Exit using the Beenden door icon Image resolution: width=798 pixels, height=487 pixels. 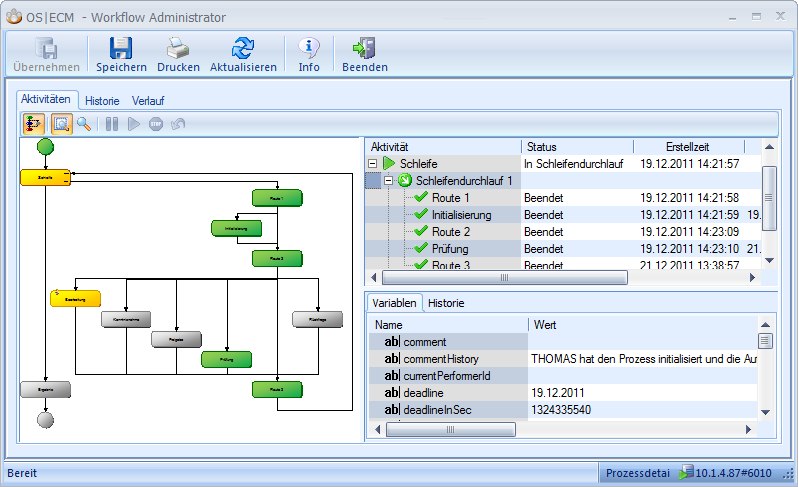[364, 48]
